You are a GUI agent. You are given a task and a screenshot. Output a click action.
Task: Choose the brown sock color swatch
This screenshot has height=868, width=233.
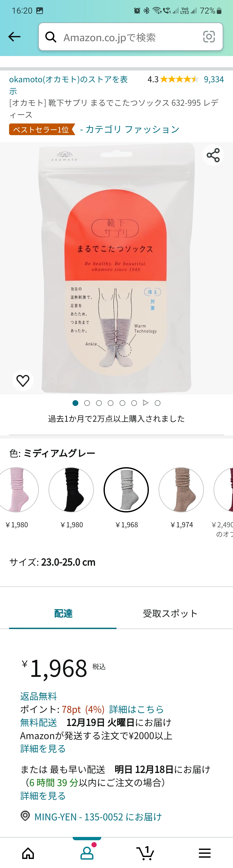pos(181,490)
